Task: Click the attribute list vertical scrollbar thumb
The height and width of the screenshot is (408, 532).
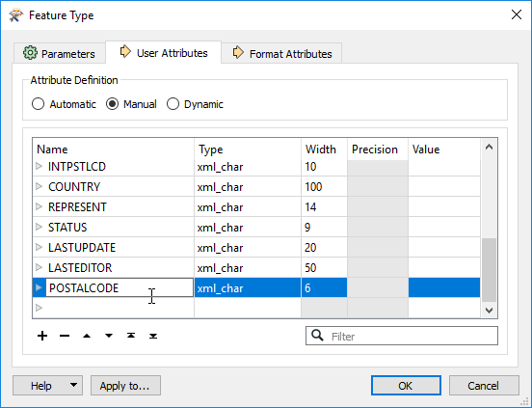Action: point(489,270)
